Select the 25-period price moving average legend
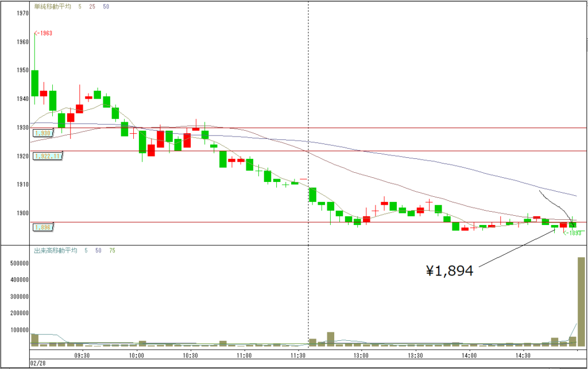Image resolution: width=588 pixels, height=369 pixels. 92,7
